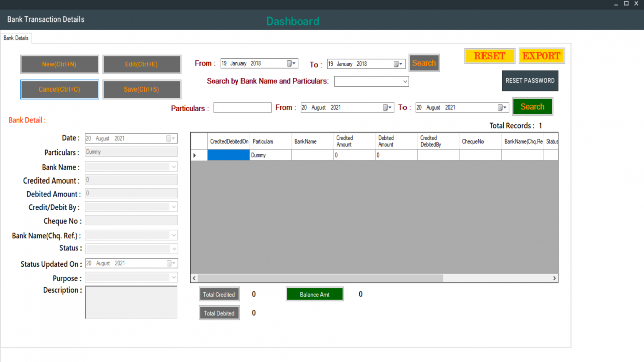Click the BankName column header
This screenshot has height=362, width=644.
[x=312, y=141]
